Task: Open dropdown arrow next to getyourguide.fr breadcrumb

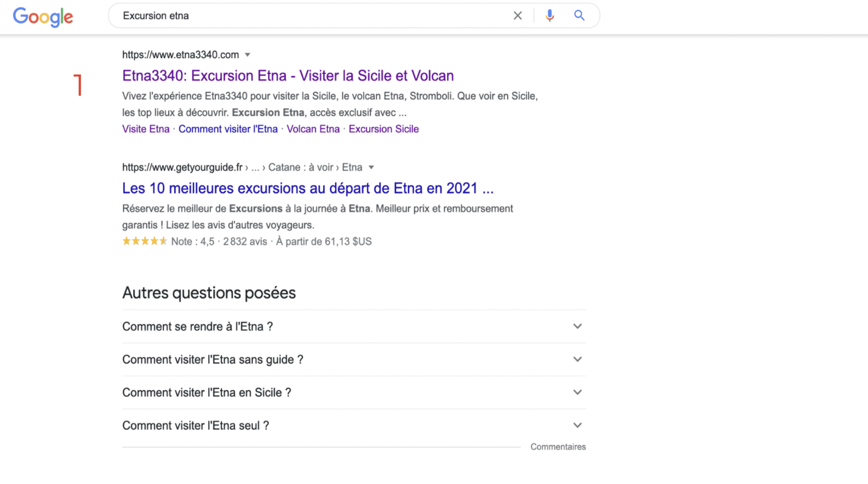Action: pyautogui.click(x=371, y=167)
